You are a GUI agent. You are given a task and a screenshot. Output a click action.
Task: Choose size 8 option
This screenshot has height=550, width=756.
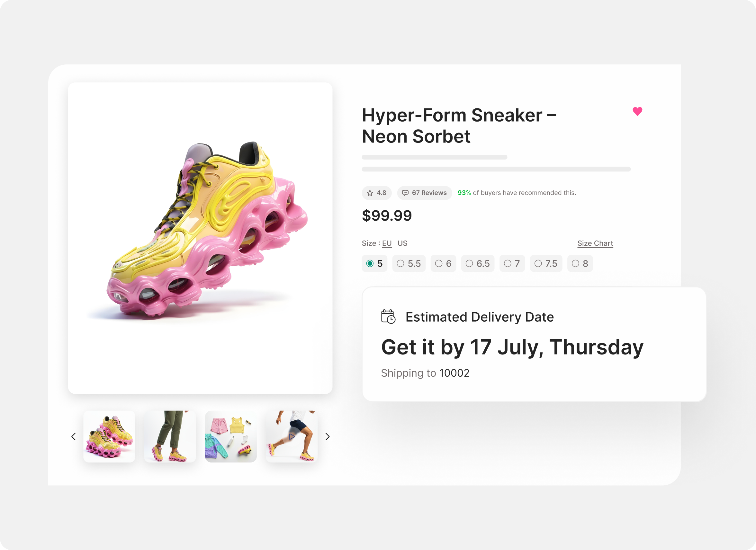[x=580, y=263]
